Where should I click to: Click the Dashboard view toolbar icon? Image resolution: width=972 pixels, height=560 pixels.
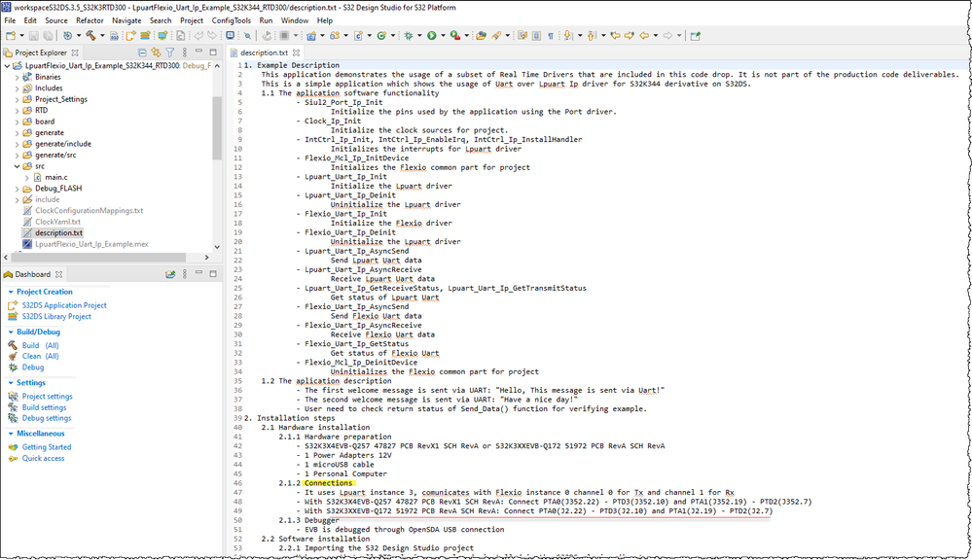click(x=170, y=274)
